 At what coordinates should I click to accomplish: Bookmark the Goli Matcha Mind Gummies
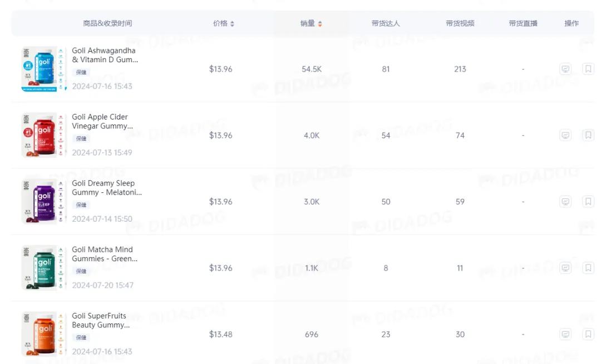588,268
